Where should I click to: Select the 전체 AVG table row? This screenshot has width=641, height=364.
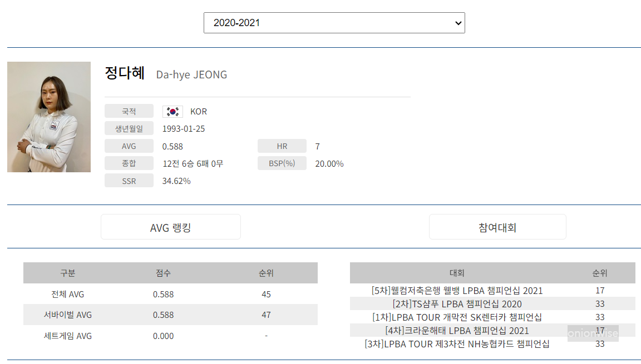point(170,294)
